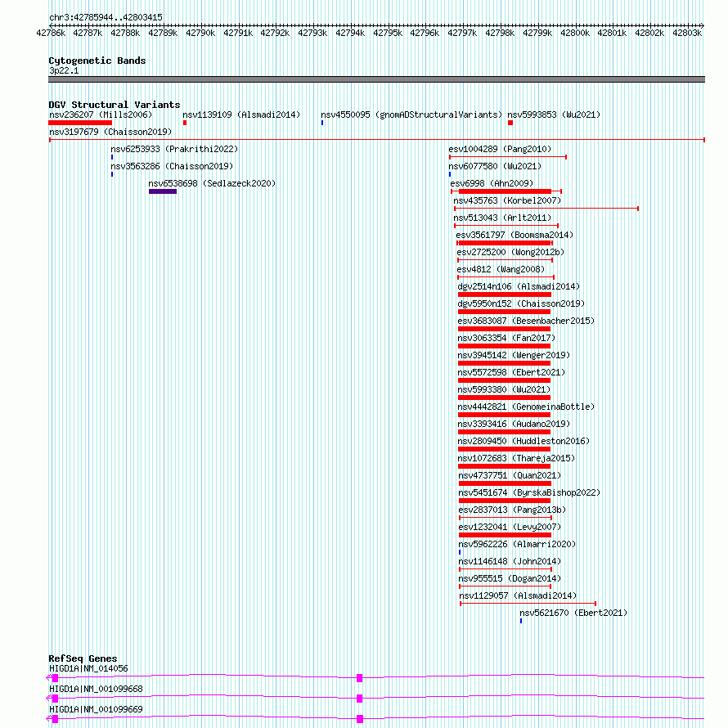Click nsv513043 (Arlt2011) label
This screenshot has height=728, width=728.
tap(502, 218)
